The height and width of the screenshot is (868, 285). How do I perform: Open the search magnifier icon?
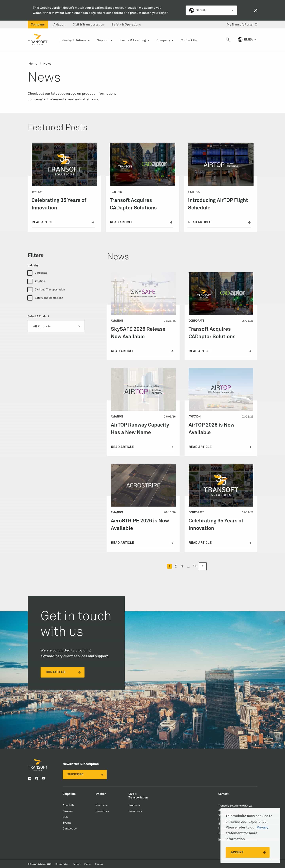[228, 40]
